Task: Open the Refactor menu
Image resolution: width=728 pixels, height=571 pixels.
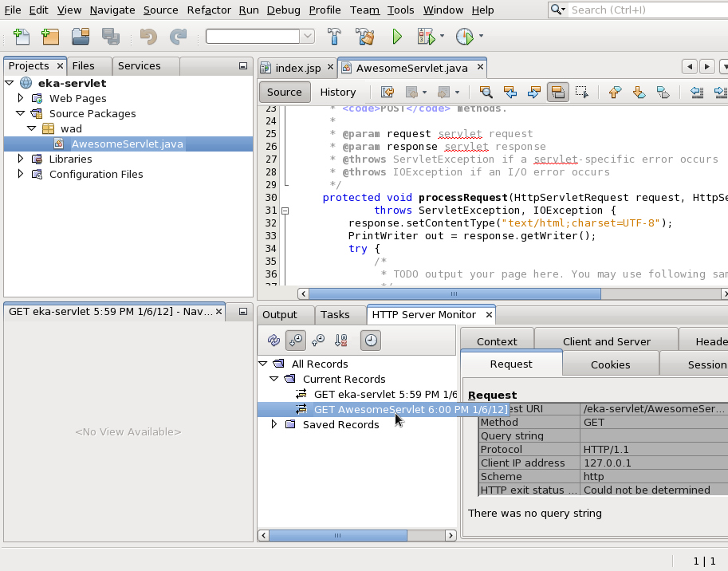Action: [209, 10]
